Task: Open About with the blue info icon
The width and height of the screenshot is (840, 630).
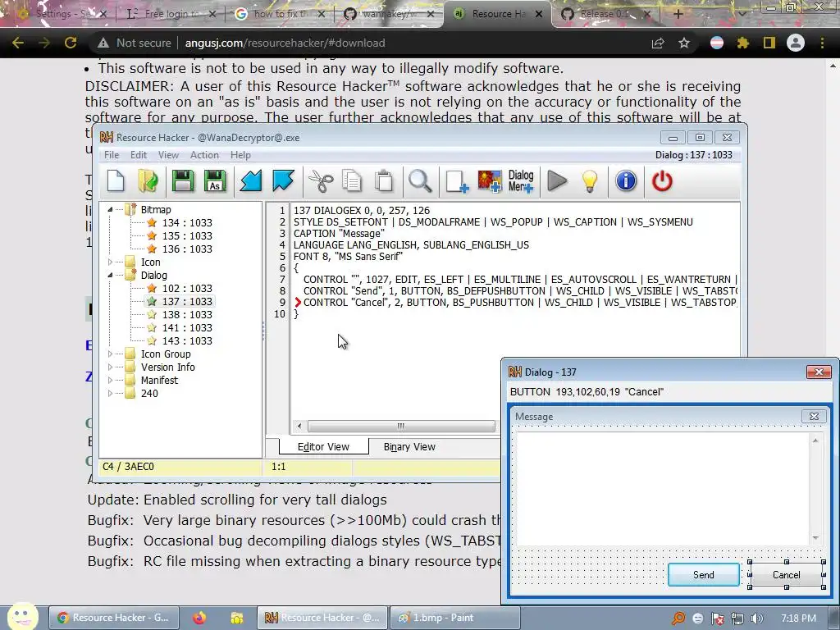Action: (626, 181)
